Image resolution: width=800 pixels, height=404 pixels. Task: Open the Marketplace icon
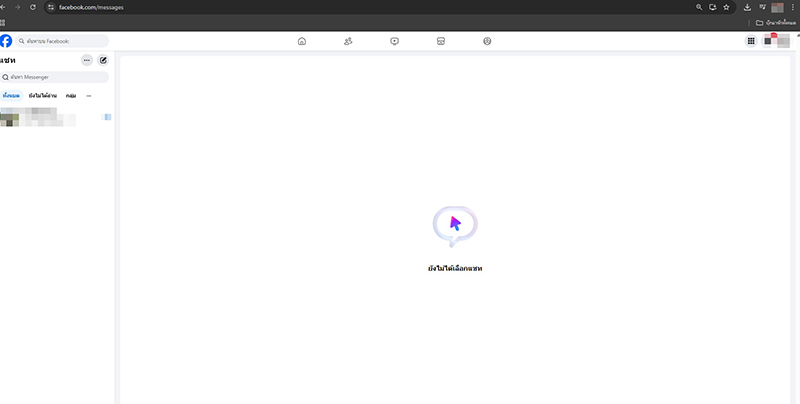441,41
